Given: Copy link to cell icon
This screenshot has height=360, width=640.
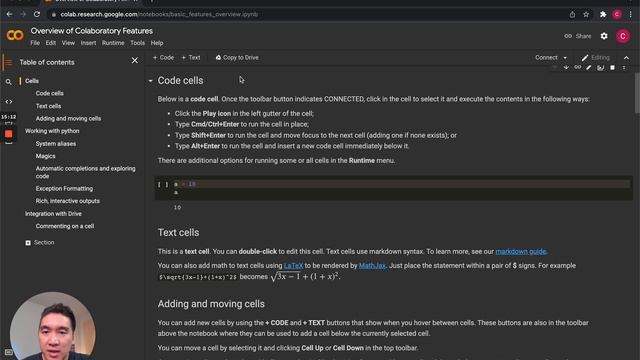Looking at the screenshot, I should (578, 68).
